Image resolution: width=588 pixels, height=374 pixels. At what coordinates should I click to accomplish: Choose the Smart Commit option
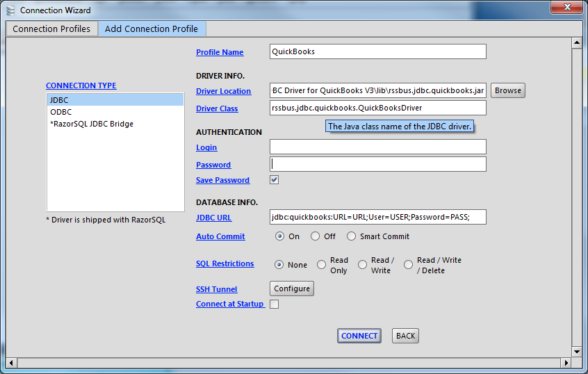(x=351, y=236)
